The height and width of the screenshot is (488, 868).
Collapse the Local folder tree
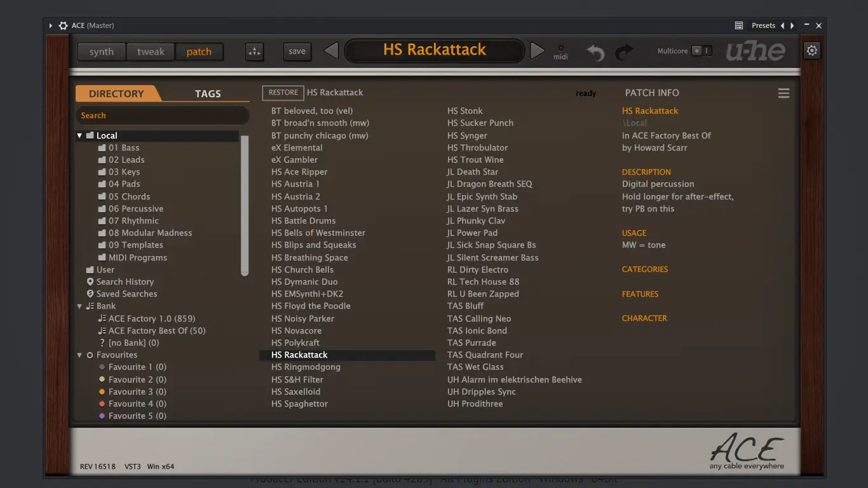pyautogui.click(x=79, y=135)
